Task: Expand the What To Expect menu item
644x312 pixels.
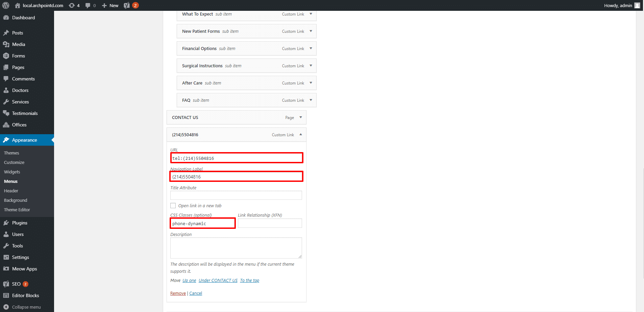Action: [311, 14]
